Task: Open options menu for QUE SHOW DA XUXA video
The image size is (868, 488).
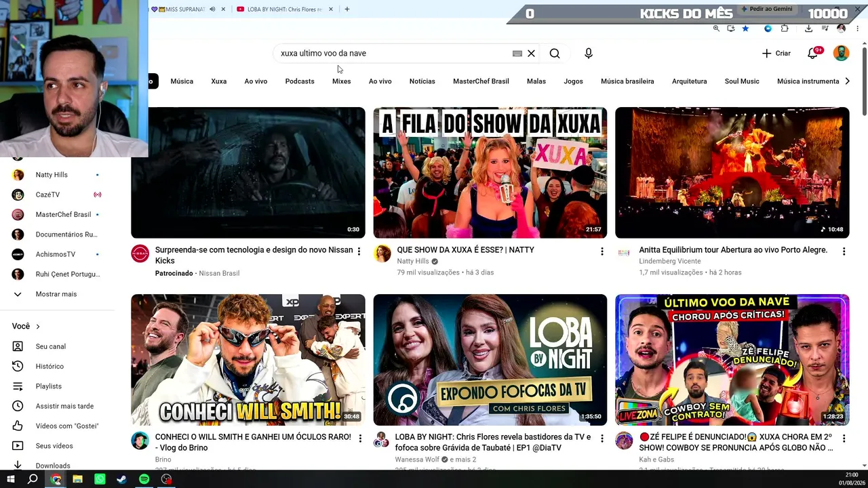Action: coord(601,251)
